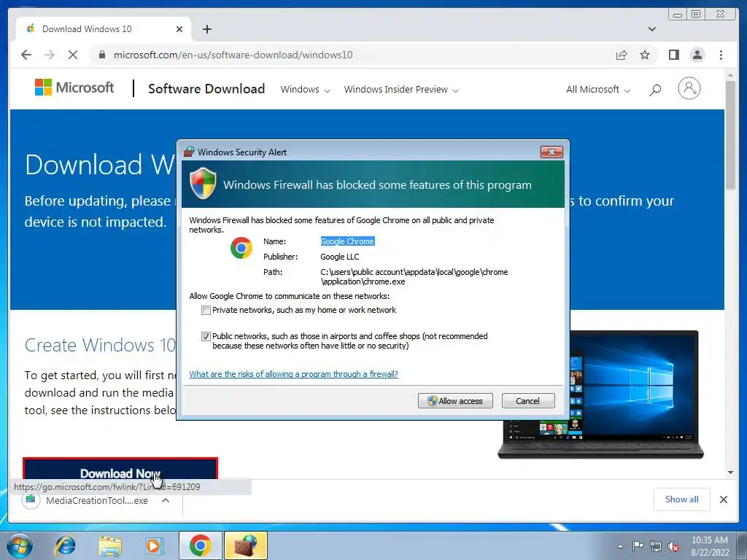Open Chrome's three-dot menu
This screenshot has width=747, height=560.
point(721,55)
